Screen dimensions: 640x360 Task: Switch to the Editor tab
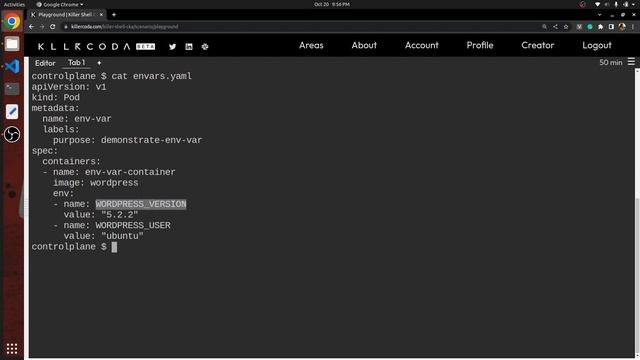[x=45, y=63]
